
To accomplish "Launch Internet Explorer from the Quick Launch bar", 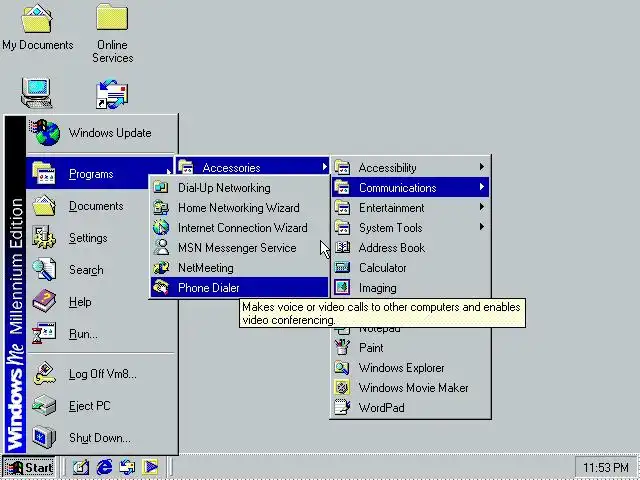I will pos(104,467).
